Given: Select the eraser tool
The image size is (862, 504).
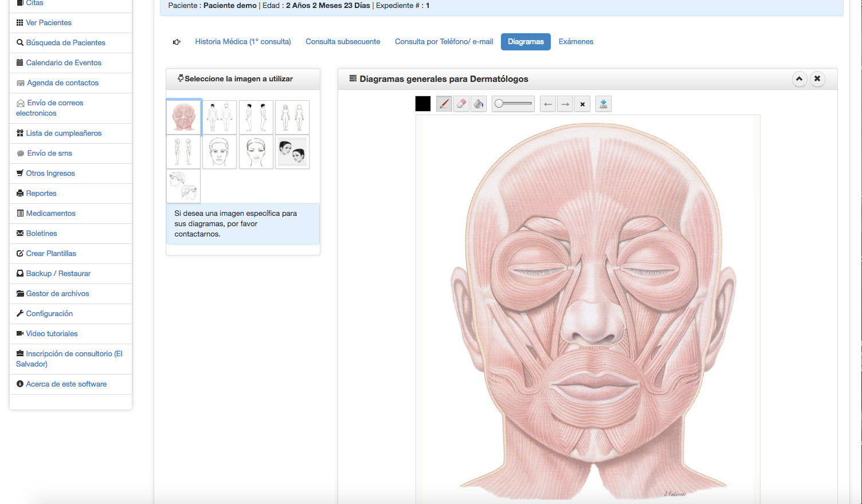Looking at the screenshot, I should pos(461,104).
